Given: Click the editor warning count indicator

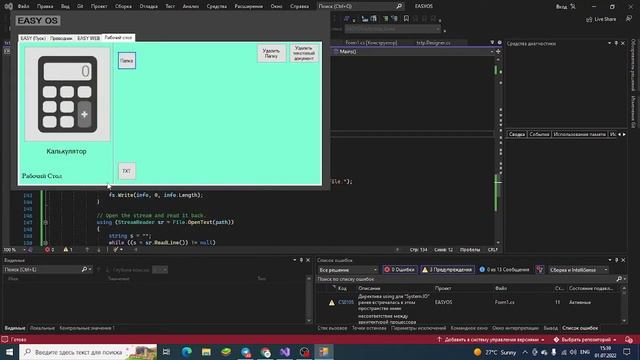Looking at the screenshot, I should [x=68, y=249].
